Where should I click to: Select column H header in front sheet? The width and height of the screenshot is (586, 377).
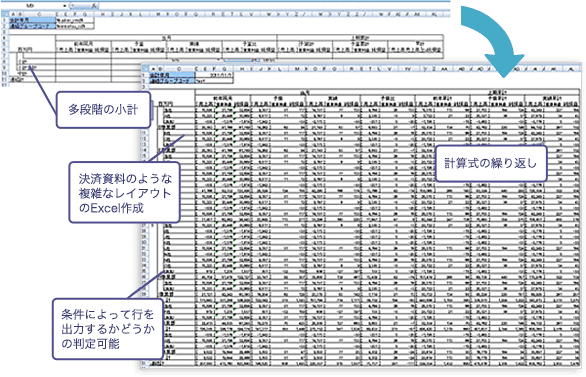242,69
